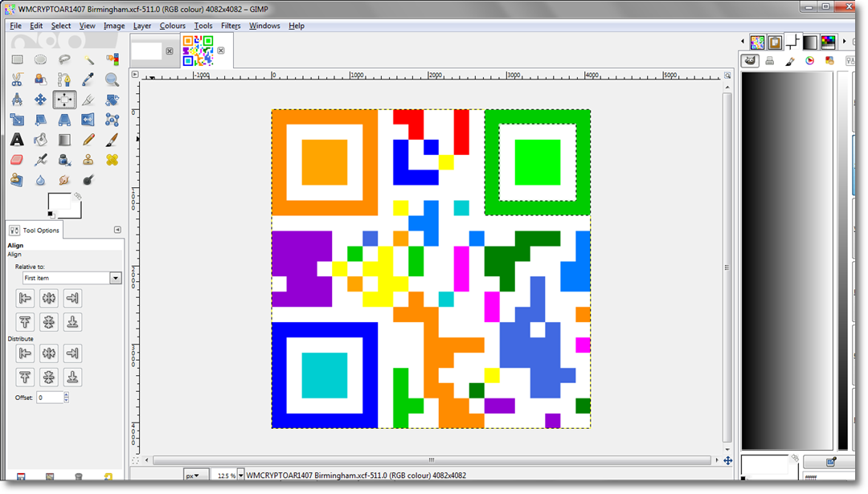The height and width of the screenshot is (494, 868).
Task: Select the Blend gradient tool
Action: (x=64, y=140)
